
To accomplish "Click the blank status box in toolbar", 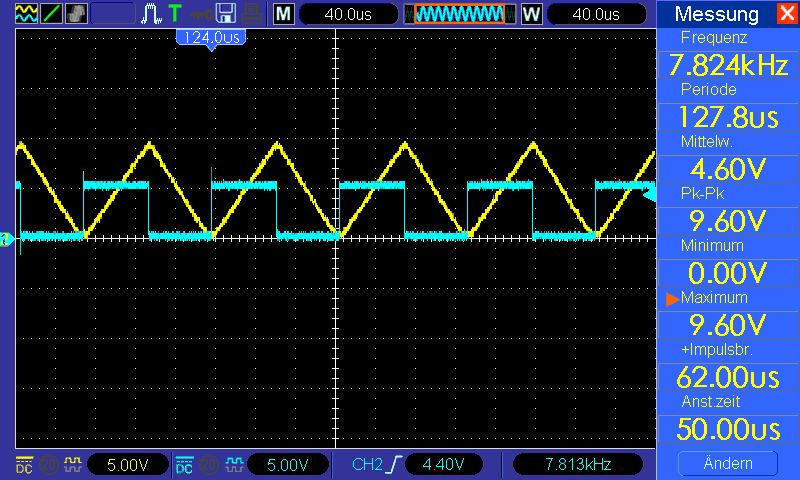I will click(113, 13).
